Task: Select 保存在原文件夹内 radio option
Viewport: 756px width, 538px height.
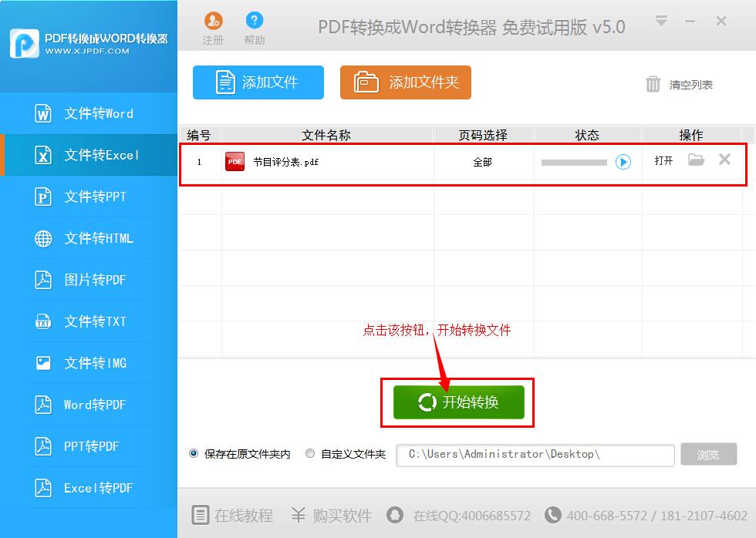Action: tap(194, 453)
